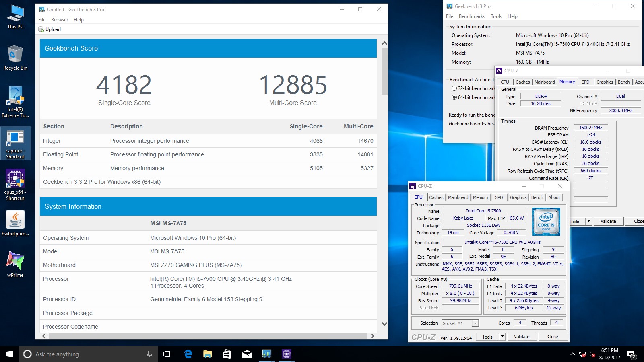The image size is (644, 362).
Task: Open Browser menu in Geekbench results window
Action: (60, 20)
